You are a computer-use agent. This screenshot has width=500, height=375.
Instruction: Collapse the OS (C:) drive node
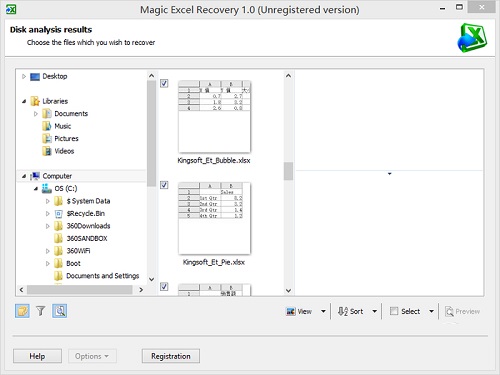(x=36, y=189)
